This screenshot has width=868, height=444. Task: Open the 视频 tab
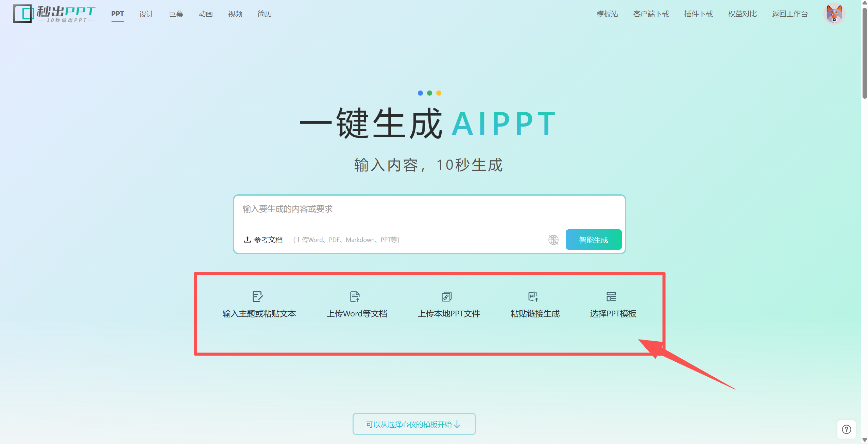[235, 14]
